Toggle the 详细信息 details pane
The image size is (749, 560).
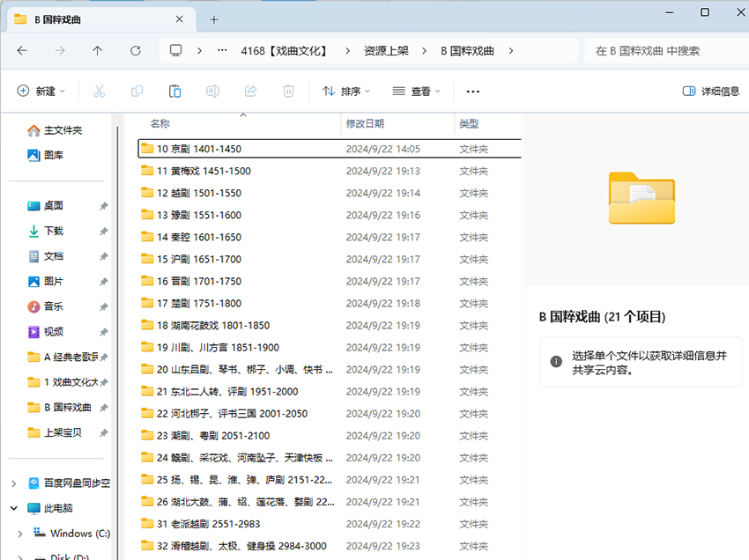(x=711, y=92)
